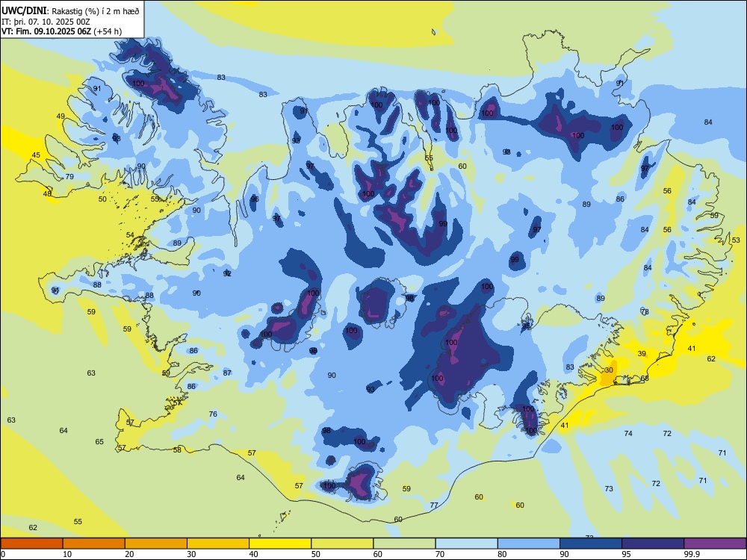Pick the 20–30 legend color block
Image resolution: width=747 pixels, height=560 pixels.
(x=156, y=544)
